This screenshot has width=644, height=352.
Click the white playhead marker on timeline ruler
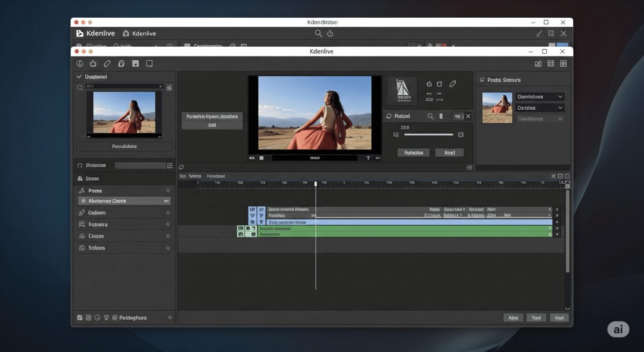(316, 184)
